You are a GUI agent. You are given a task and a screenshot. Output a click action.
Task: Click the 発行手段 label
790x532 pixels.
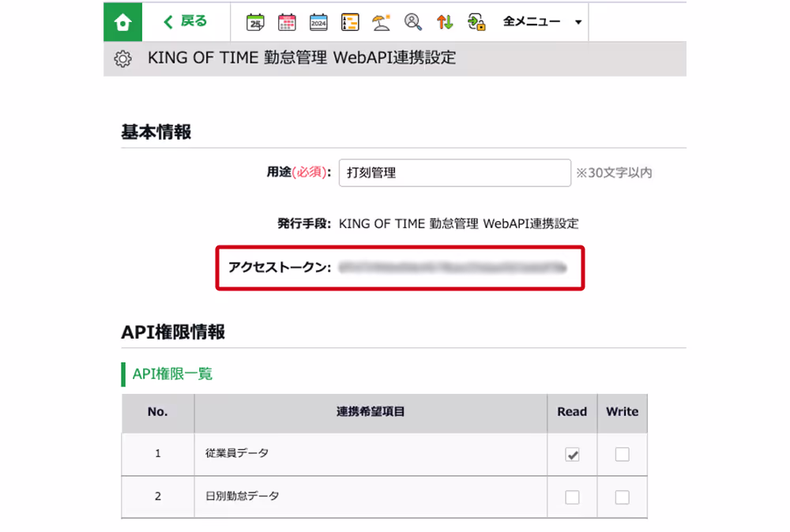pos(304,223)
